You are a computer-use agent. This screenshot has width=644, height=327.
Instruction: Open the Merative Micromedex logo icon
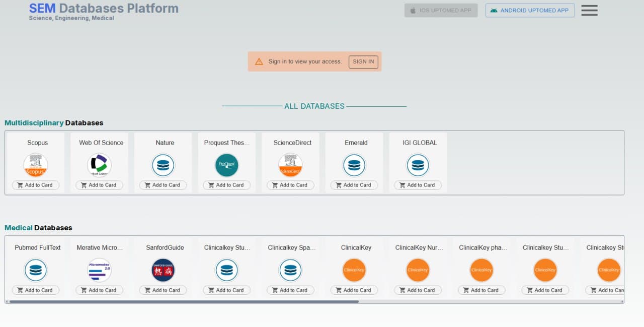pyautogui.click(x=99, y=271)
